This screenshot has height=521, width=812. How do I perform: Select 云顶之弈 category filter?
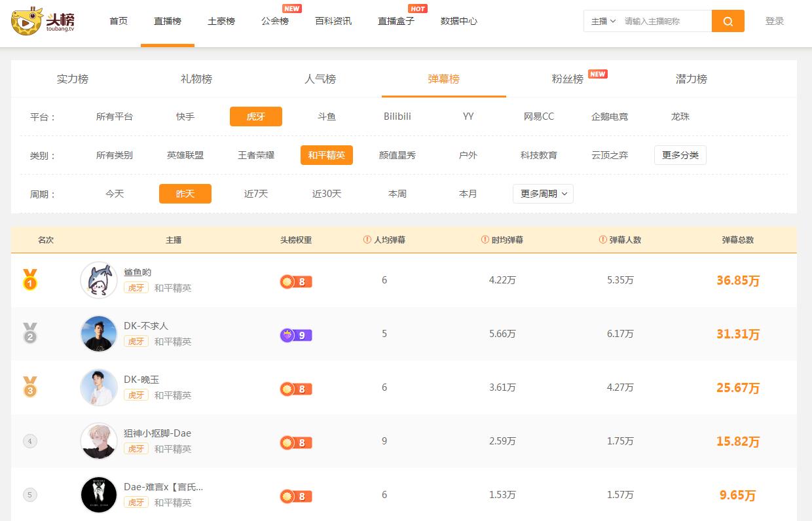tap(610, 155)
